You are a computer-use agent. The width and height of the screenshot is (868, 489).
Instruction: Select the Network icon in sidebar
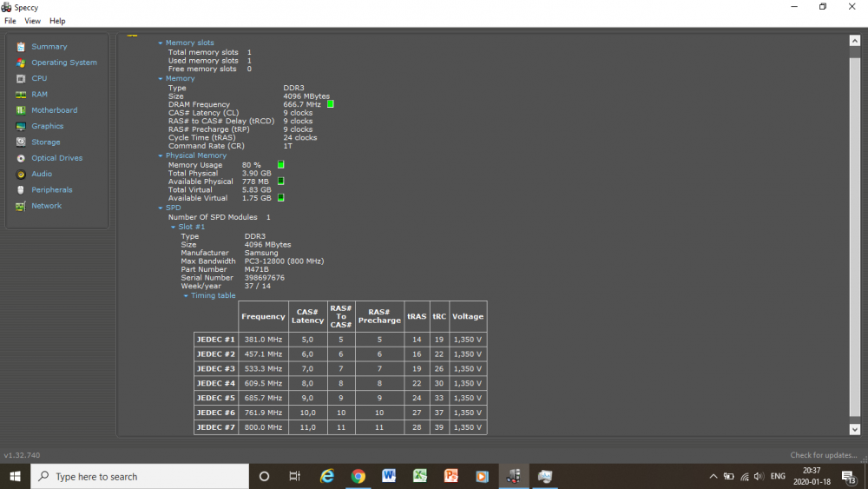click(21, 206)
